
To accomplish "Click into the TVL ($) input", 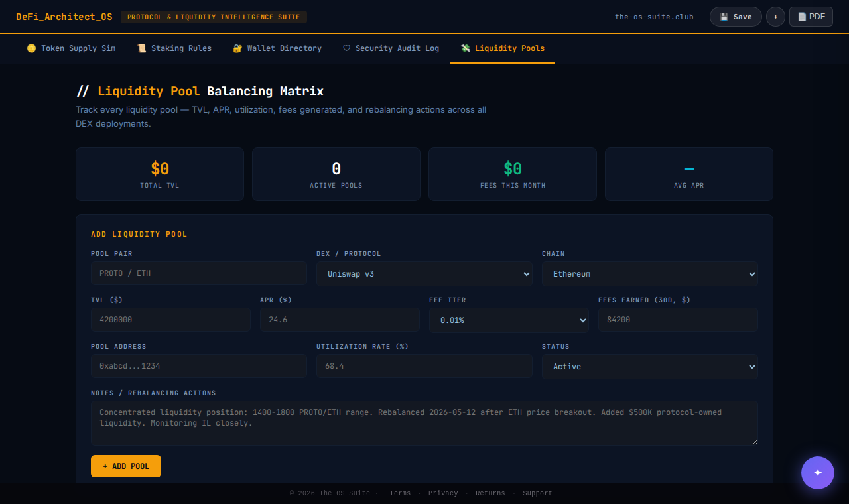I will pyautogui.click(x=170, y=320).
